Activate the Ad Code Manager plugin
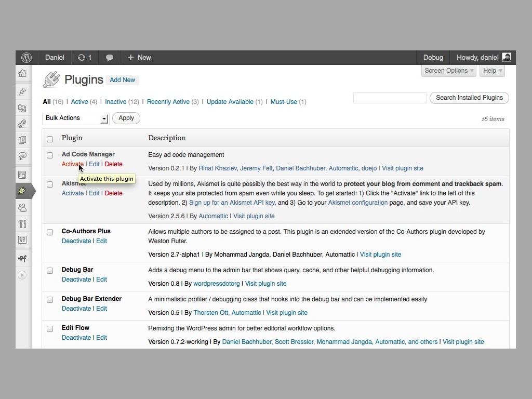Viewport: 532px width, 399px height. click(73, 164)
